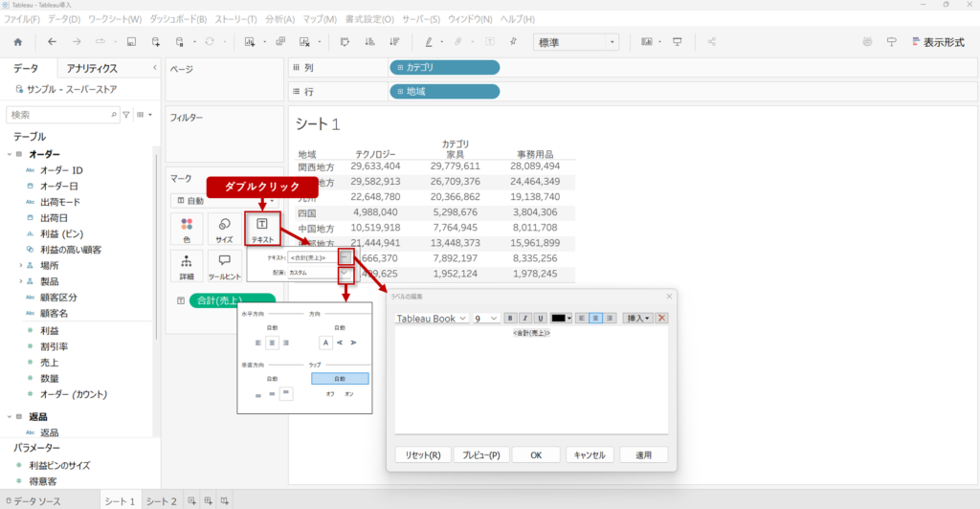
Task: Click the save icon in toolbar
Action: click(130, 42)
